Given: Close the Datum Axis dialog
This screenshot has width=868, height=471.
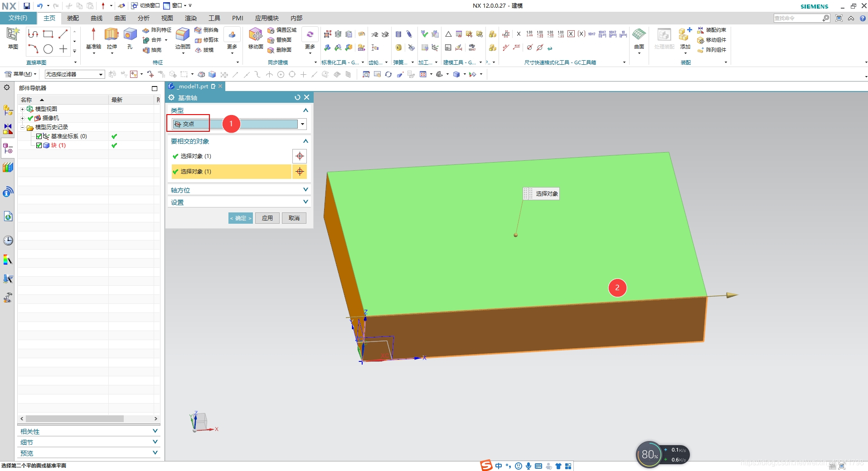Looking at the screenshot, I should point(307,97).
